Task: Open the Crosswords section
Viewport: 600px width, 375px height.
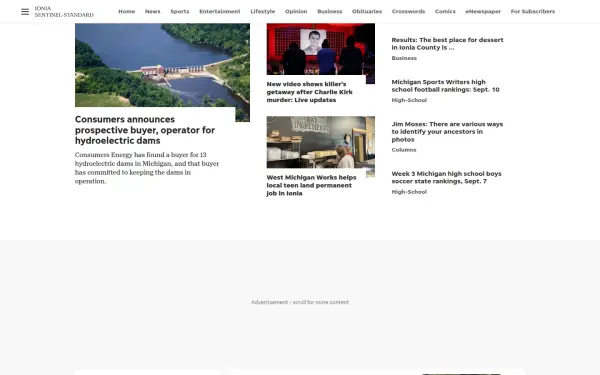Action: click(x=408, y=11)
